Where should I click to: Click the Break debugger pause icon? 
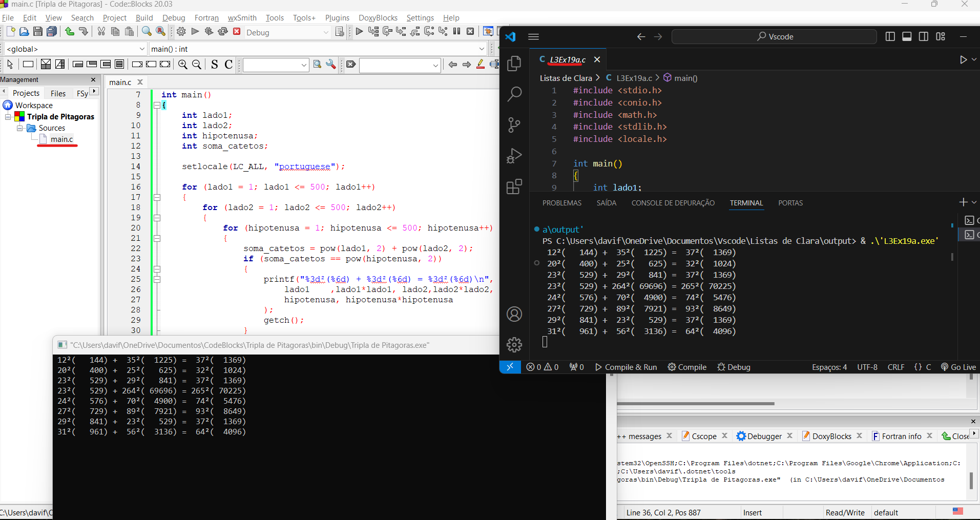click(456, 32)
